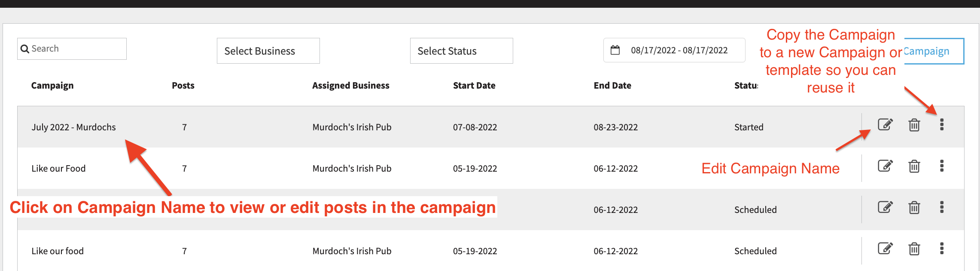The width and height of the screenshot is (980, 271).
Task: Click inside the Search campaigns field
Action: tap(72, 49)
